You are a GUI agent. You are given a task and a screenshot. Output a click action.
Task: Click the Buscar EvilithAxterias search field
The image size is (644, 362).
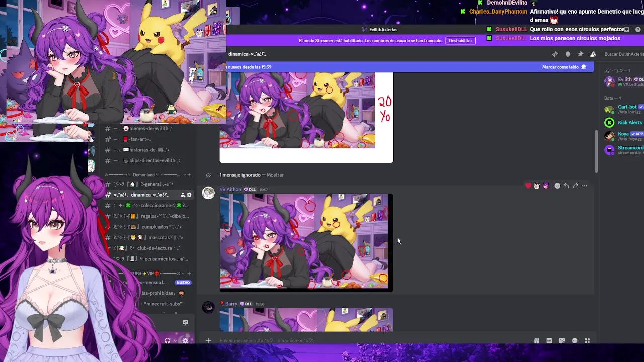click(x=623, y=54)
